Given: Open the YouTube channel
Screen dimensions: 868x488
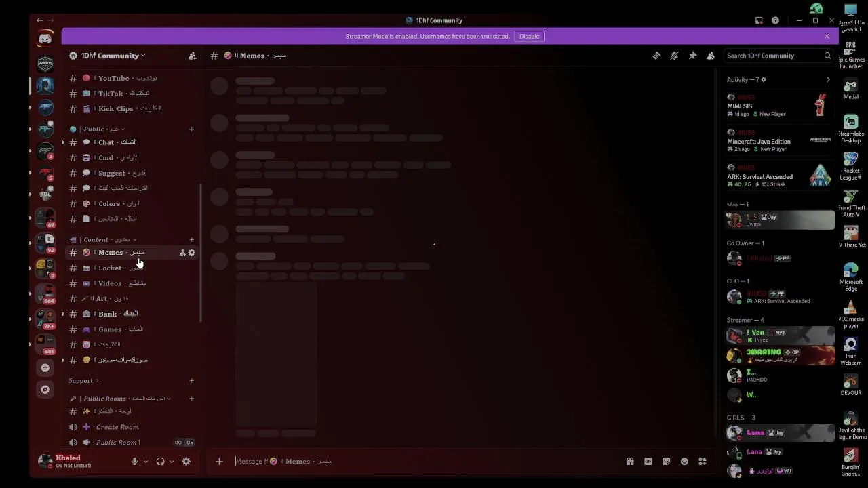Looking at the screenshot, I should [132, 78].
